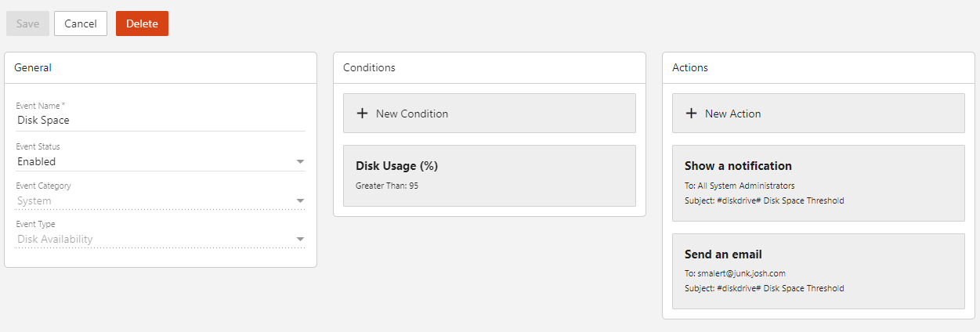Open the Send an email action
Screen dimensions: 980x332
(x=818, y=270)
